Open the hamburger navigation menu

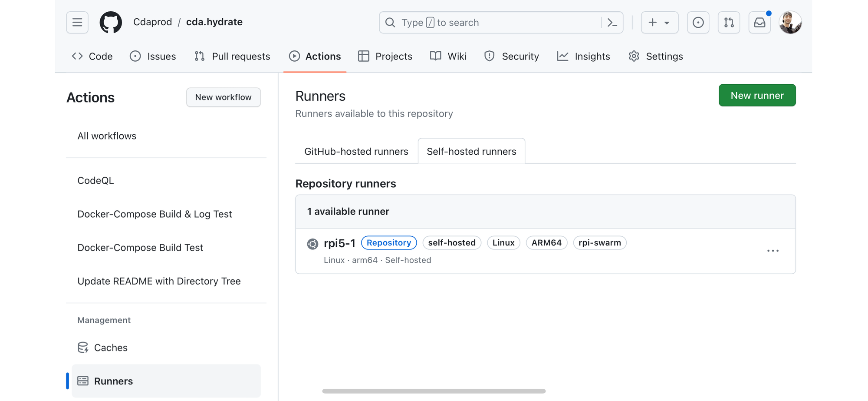(77, 23)
